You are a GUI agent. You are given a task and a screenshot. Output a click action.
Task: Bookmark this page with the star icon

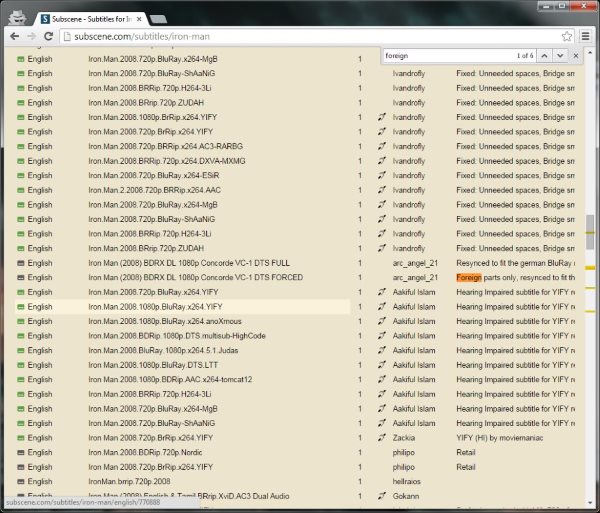pyautogui.click(x=567, y=36)
